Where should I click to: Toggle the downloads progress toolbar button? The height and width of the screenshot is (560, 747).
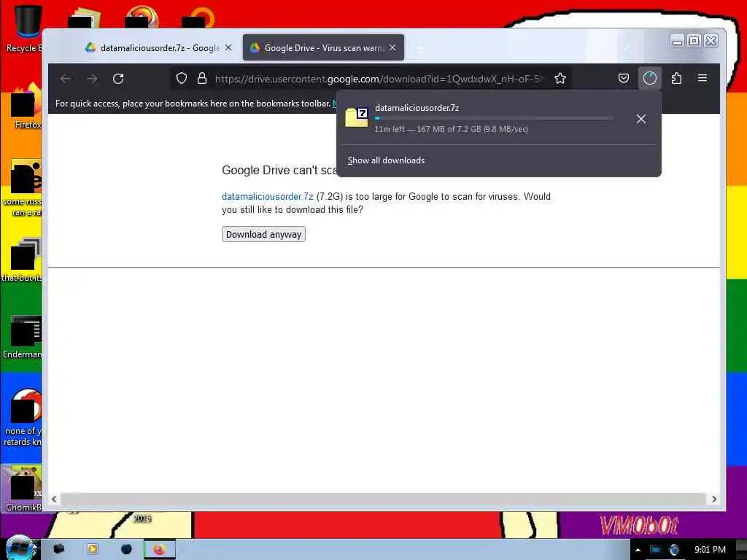[650, 78]
